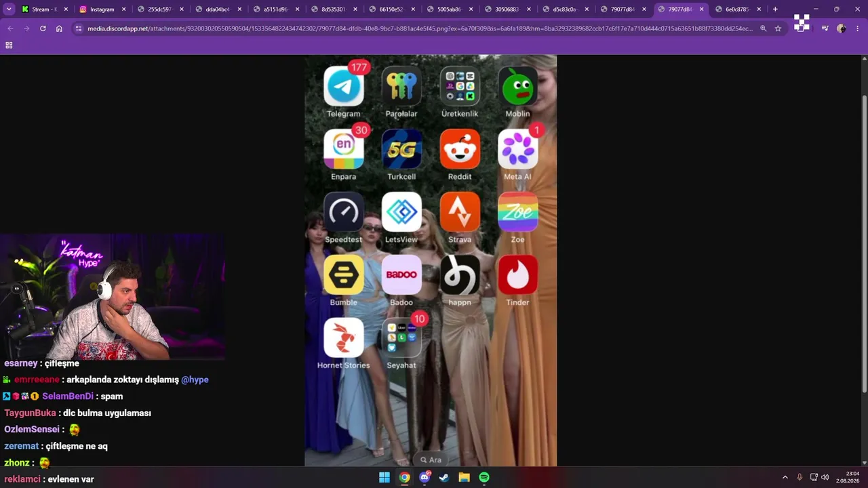Open the Speedtest gauge icon
The height and width of the screenshot is (488, 868).
point(344,212)
